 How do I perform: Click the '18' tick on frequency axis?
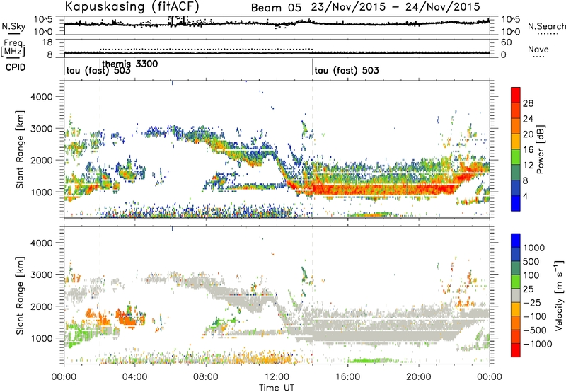point(47,42)
